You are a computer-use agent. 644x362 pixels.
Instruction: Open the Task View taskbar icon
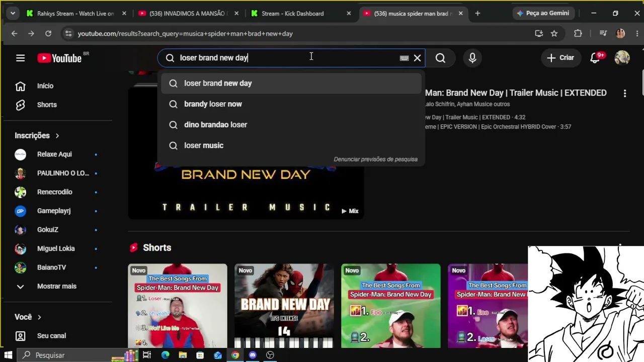tap(147, 355)
